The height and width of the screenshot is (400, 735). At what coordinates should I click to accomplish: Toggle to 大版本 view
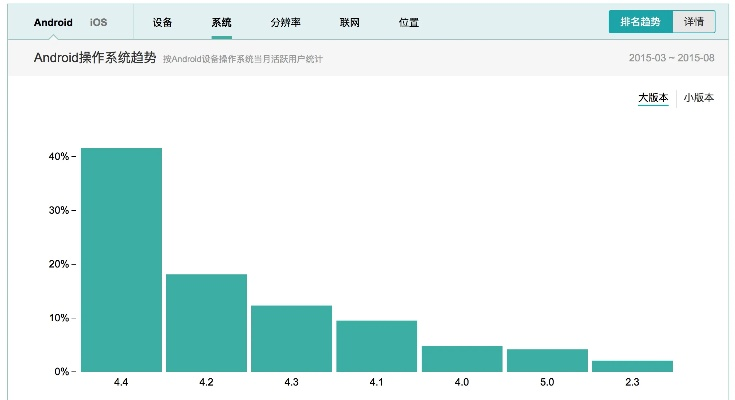[x=653, y=98]
